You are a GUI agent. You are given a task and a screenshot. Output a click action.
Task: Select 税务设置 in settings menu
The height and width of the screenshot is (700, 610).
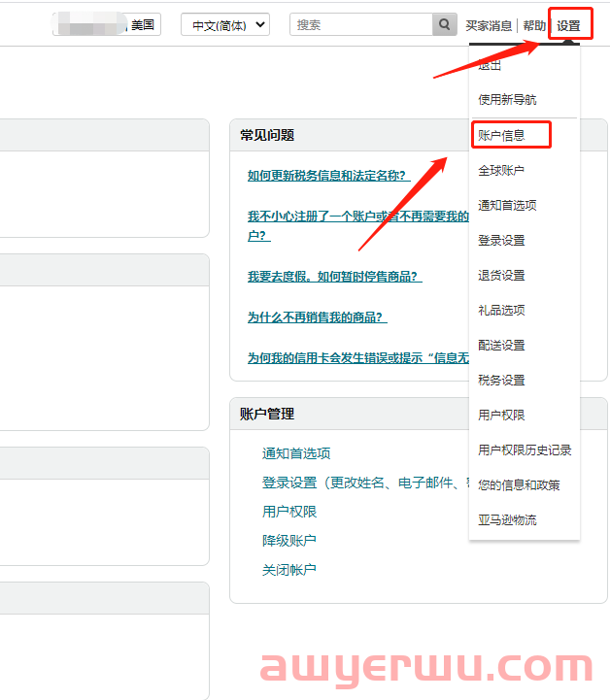point(501,381)
